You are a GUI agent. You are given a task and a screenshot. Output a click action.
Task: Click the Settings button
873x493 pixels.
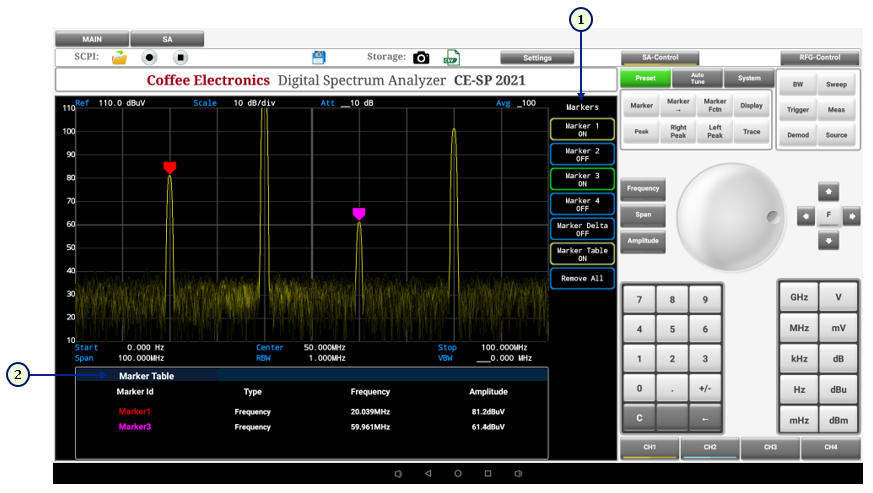point(537,58)
